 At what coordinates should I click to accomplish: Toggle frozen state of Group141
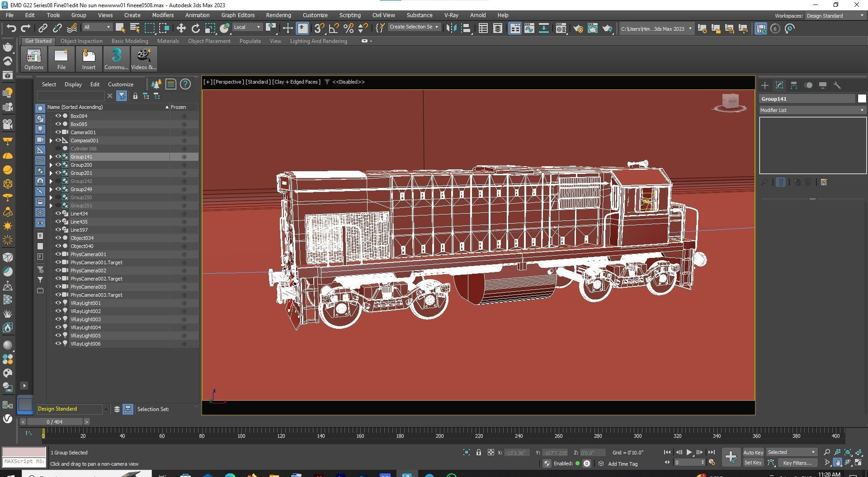click(184, 157)
